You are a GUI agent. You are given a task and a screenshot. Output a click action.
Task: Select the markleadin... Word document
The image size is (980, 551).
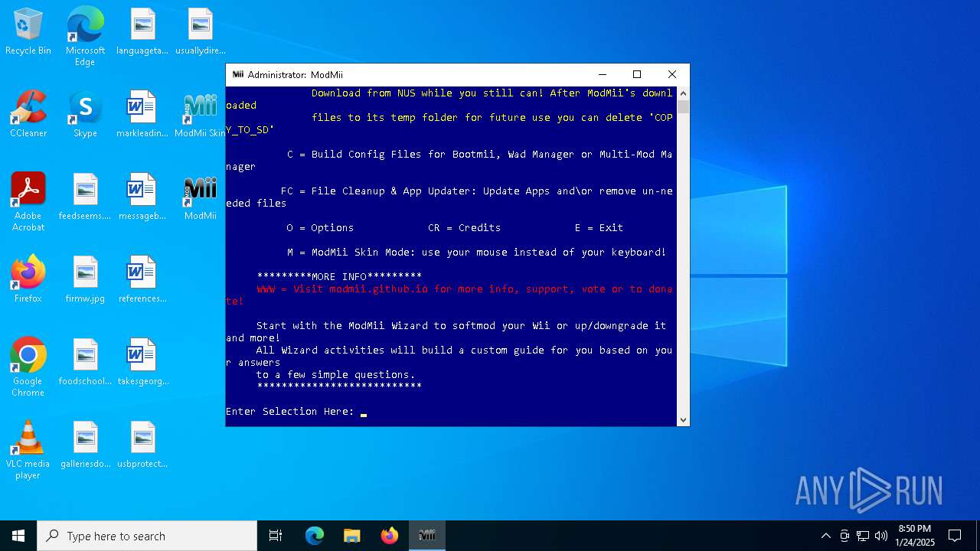coord(142,115)
